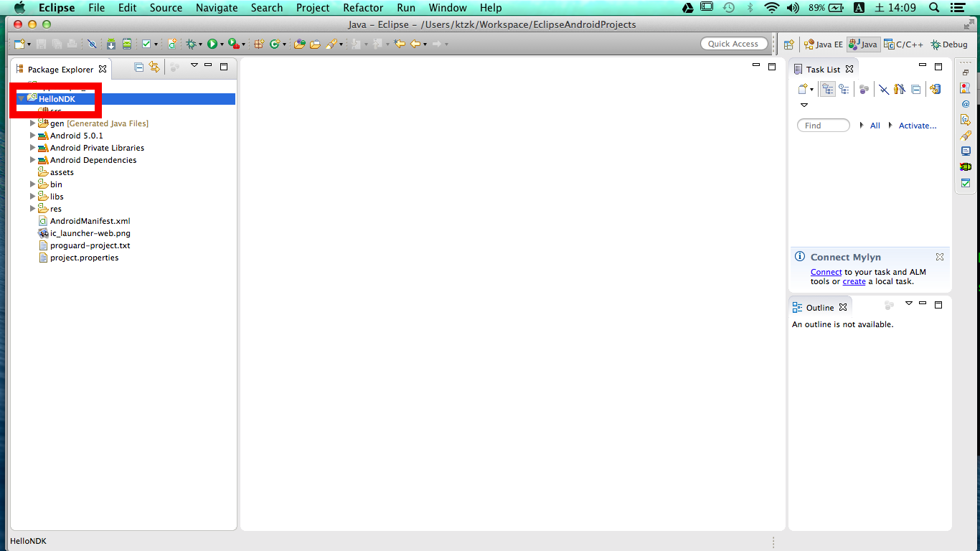980x551 pixels.
Task: Open the Debug button dropdown arrow
Action: tap(200, 44)
